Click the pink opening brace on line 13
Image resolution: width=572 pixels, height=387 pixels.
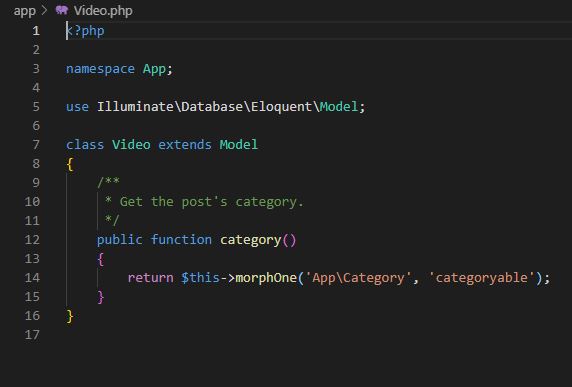click(101, 259)
